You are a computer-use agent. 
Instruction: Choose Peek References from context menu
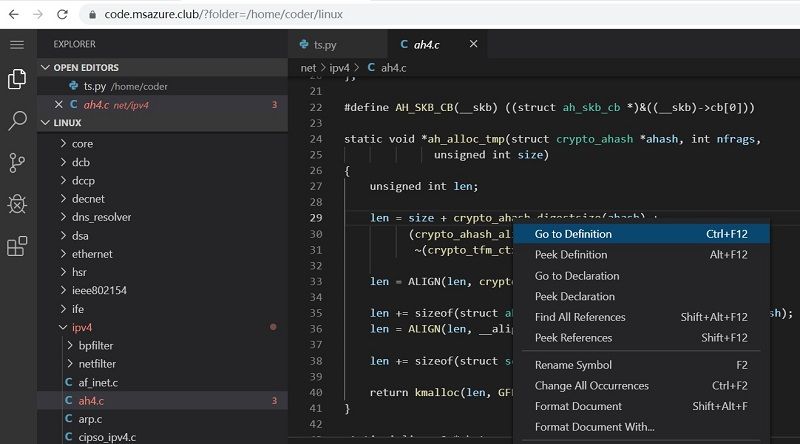click(641, 338)
